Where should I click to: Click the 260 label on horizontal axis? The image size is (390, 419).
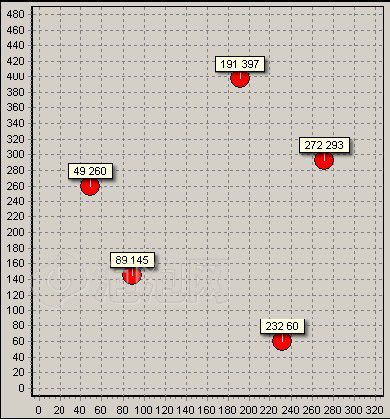(x=312, y=410)
